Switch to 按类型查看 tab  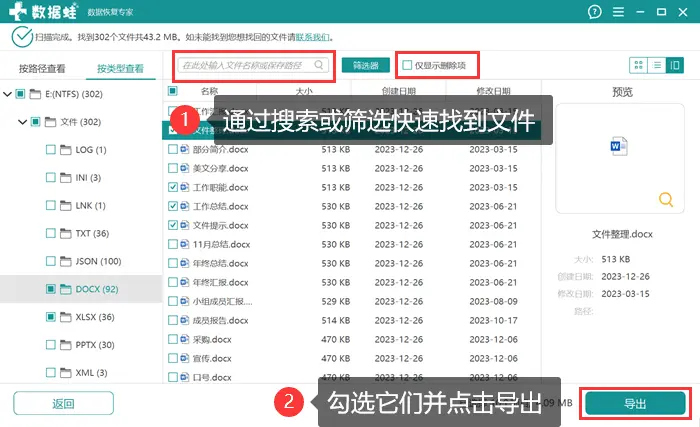point(121,68)
